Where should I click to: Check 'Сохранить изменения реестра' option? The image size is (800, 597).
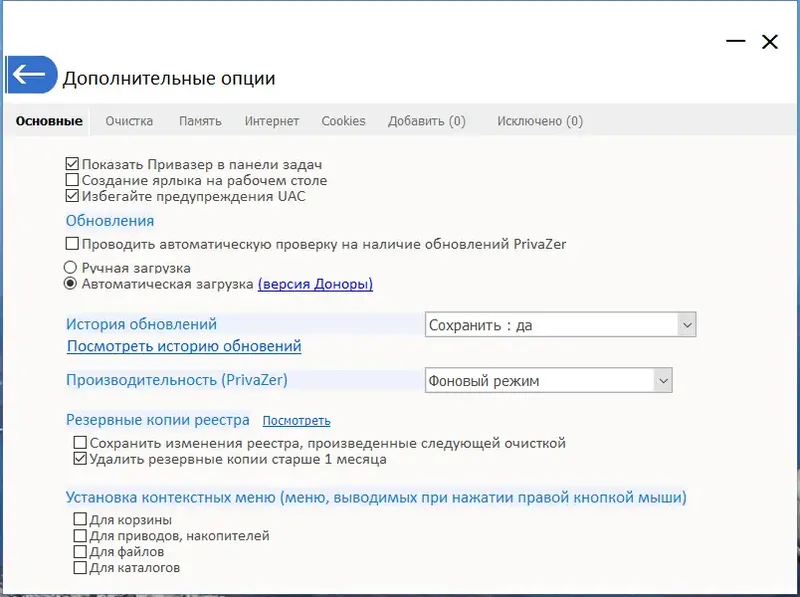[80, 442]
